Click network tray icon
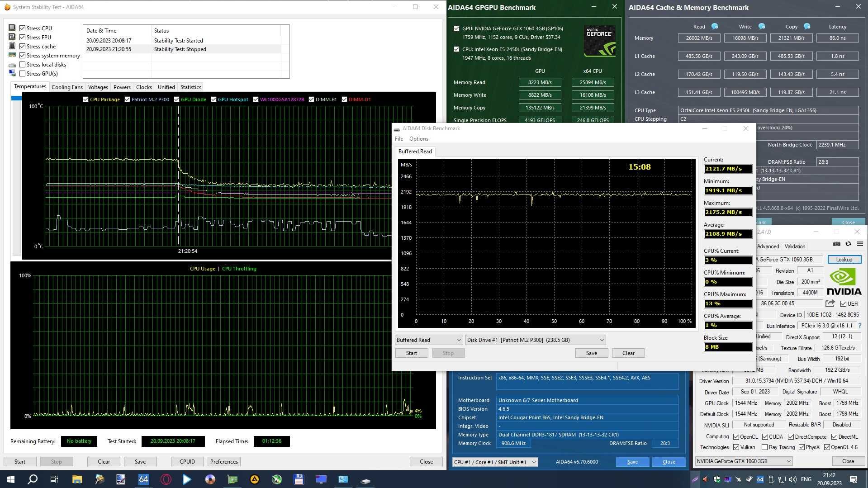 (782, 479)
